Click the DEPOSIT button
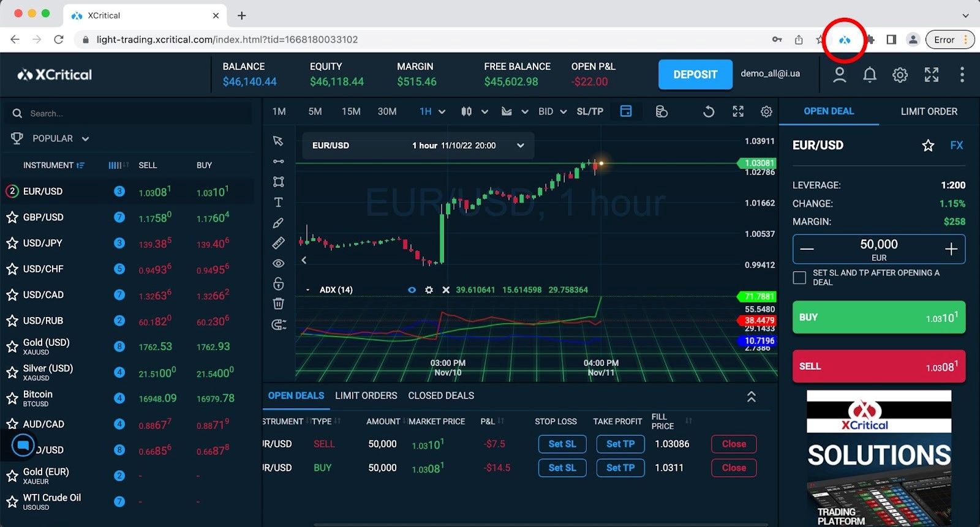Image resolution: width=980 pixels, height=527 pixels. [695, 75]
